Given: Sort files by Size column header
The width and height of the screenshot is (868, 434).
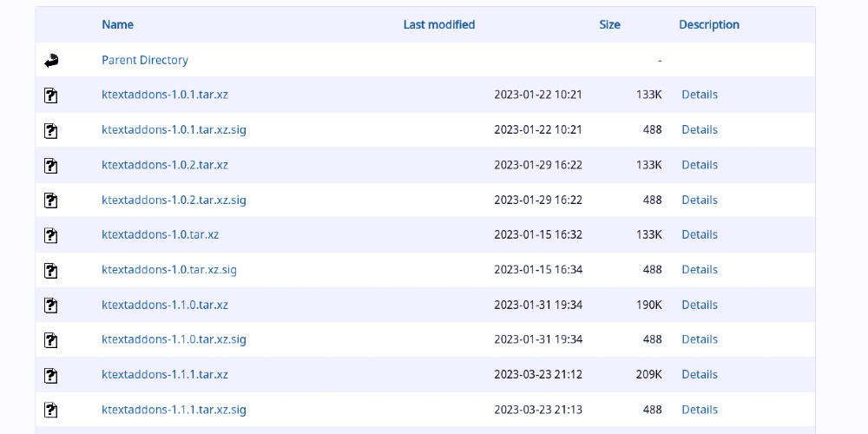Looking at the screenshot, I should pos(609,24).
